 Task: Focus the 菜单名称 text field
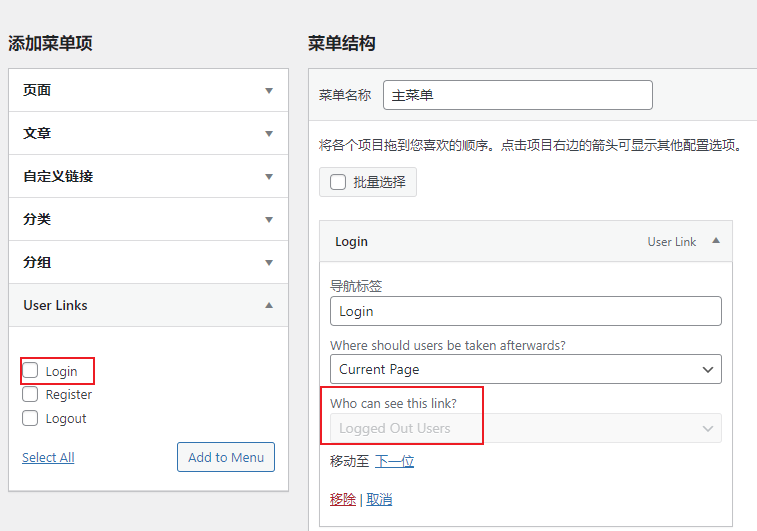coord(517,96)
